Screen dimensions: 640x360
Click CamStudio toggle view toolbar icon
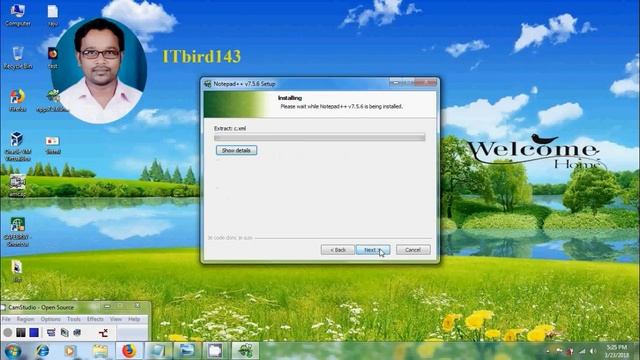(x=51, y=333)
